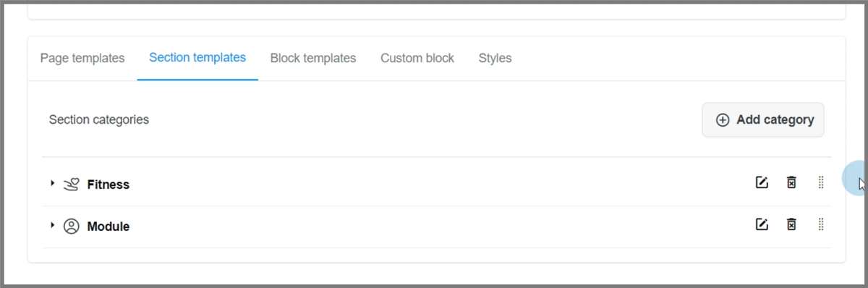This screenshot has height=288, width=868.
Task: Grab the Fitness row drag handle
Action: [x=821, y=182]
